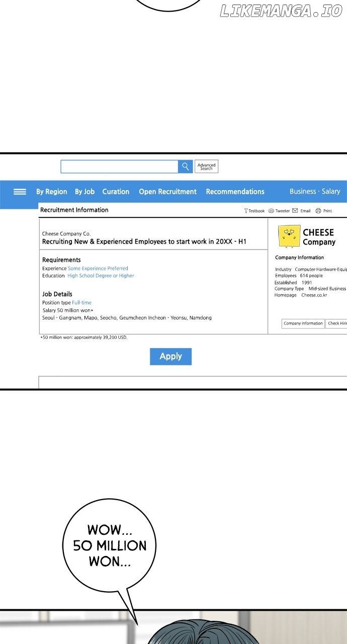Click the Some Experience Preferred link
Screen dimensions: 347x644
[x=98, y=269]
